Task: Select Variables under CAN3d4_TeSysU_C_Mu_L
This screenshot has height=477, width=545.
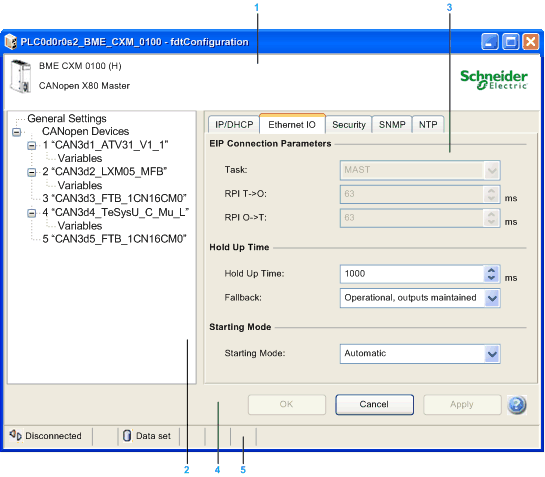Action: (80, 226)
